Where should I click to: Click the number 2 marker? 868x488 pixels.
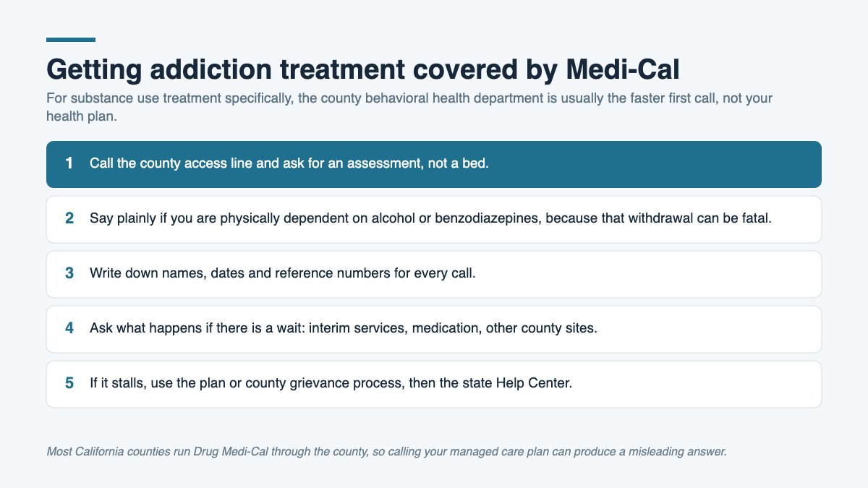point(69,218)
